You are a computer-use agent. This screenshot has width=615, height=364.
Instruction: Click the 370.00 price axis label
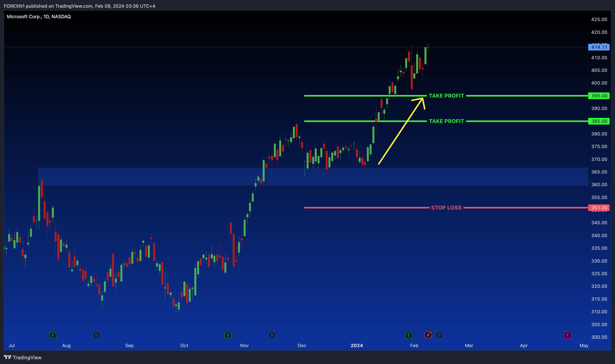(599, 159)
